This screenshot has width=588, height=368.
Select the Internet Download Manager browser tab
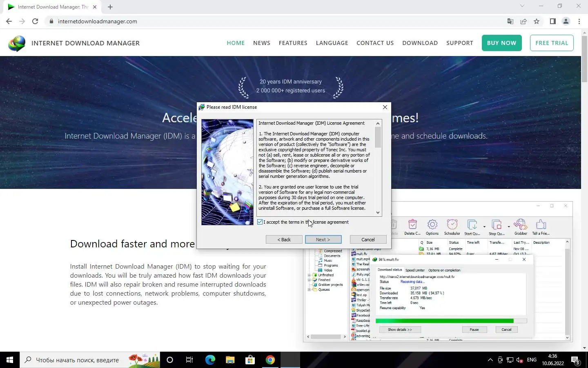53,7
